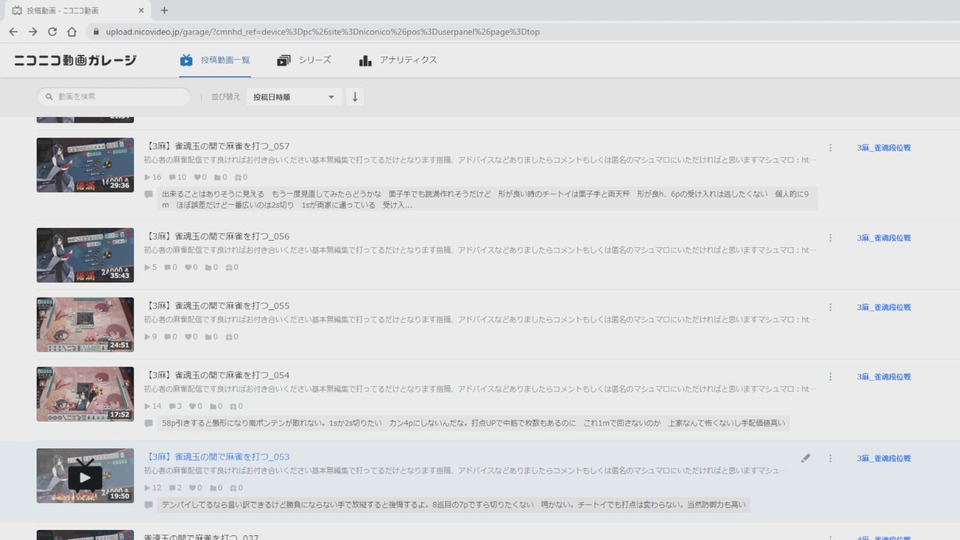Click the site lock icon in address bar
This screenshot has height=540, width=960.
click(x=96, y=32)
